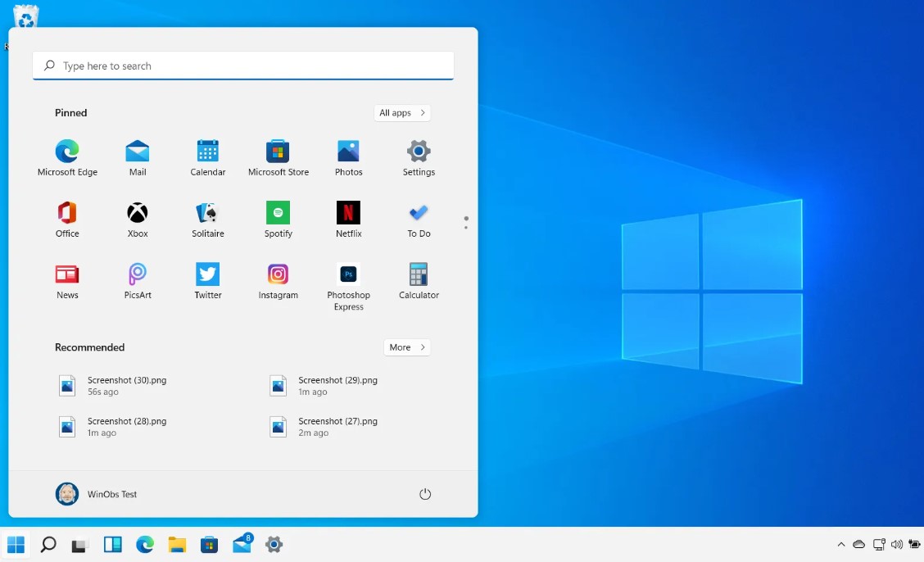Launch Edge from the taskbar
The height and width of the screenshot is (562, 924).
(x=145, y=544)
